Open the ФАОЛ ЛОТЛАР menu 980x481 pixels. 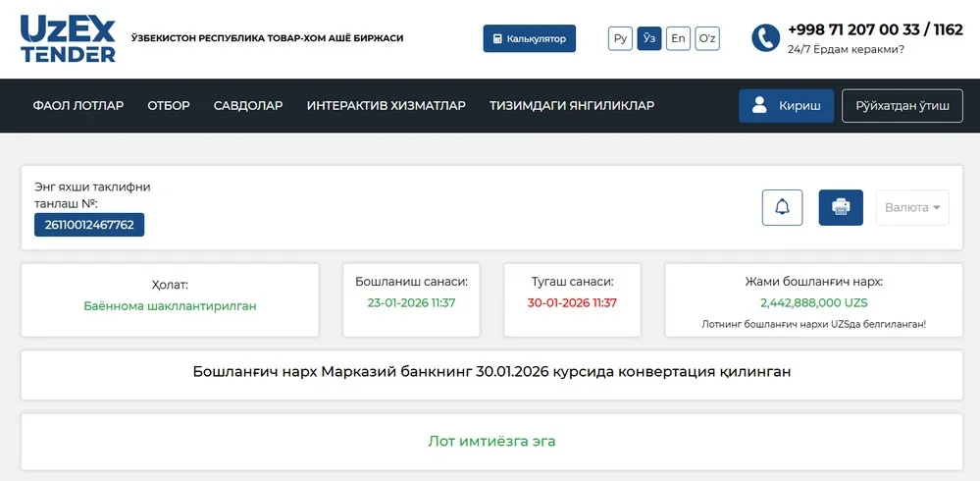click(77, 106)
